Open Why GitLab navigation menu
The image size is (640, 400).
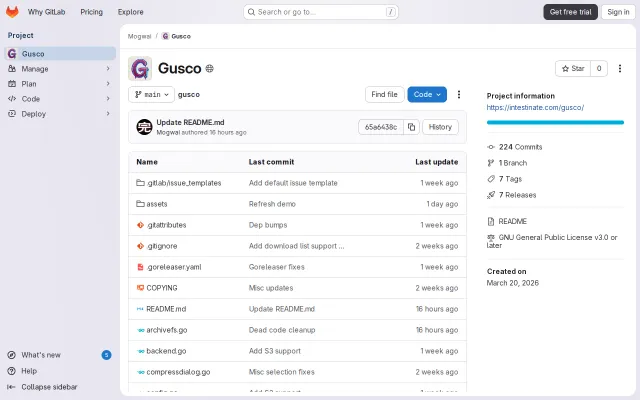(47, 12)
